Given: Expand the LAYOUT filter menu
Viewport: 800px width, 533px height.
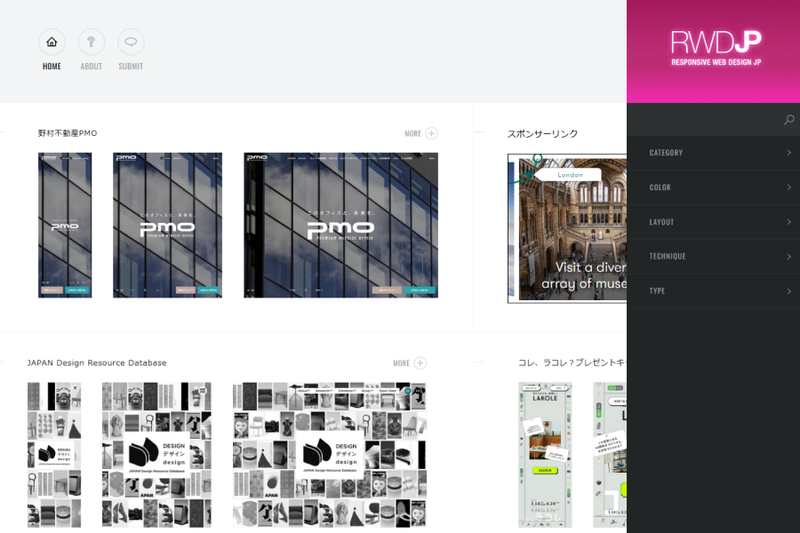Looking at the screenshot, I should coord(720,222).
